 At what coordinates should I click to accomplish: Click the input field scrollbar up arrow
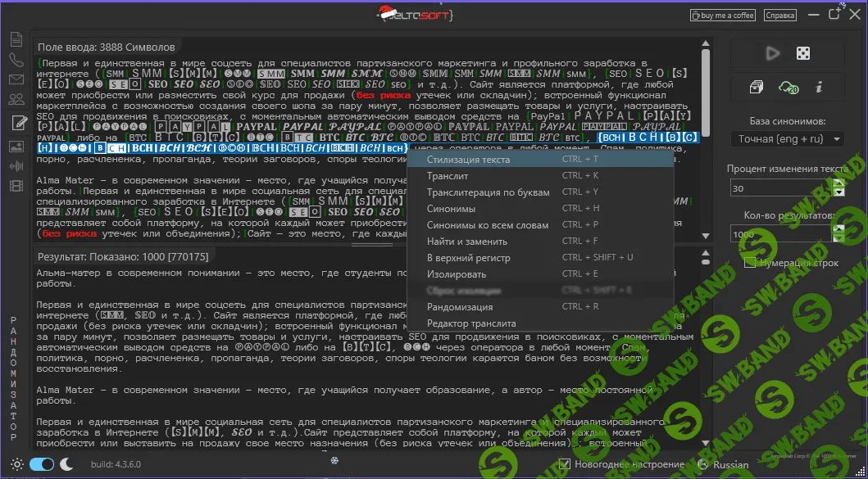[x=705, y=43]
